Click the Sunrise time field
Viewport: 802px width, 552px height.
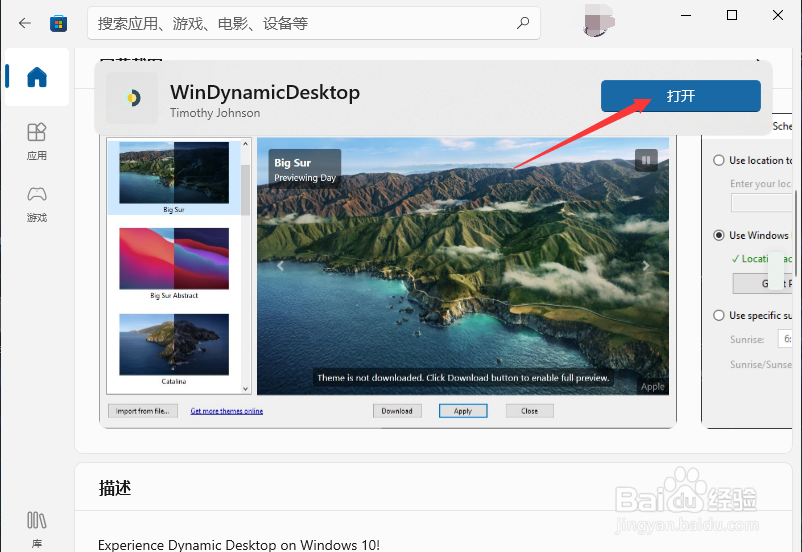point(785,339)
